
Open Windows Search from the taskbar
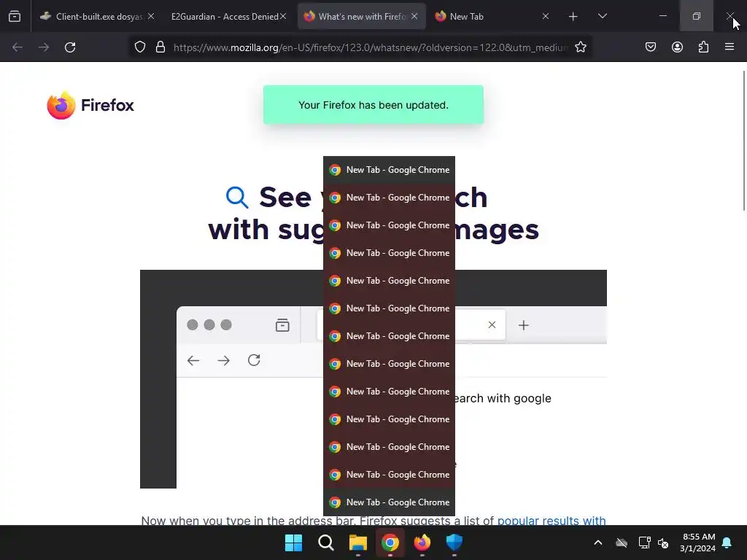(326, 542)
